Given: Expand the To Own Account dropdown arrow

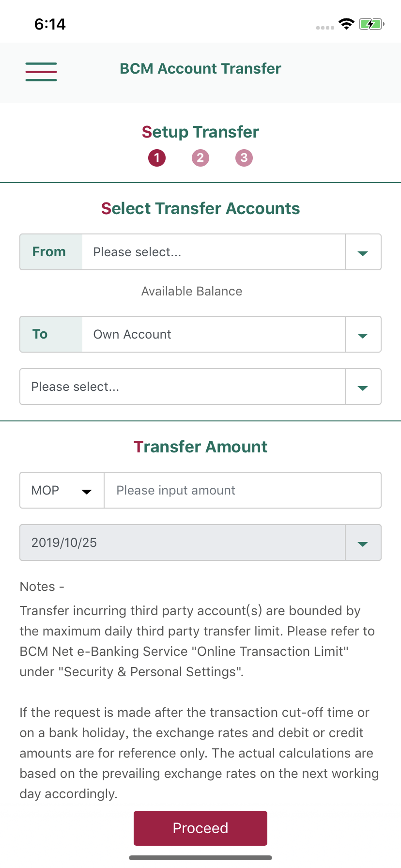Looking at the screenshot, I should [363, 335].
